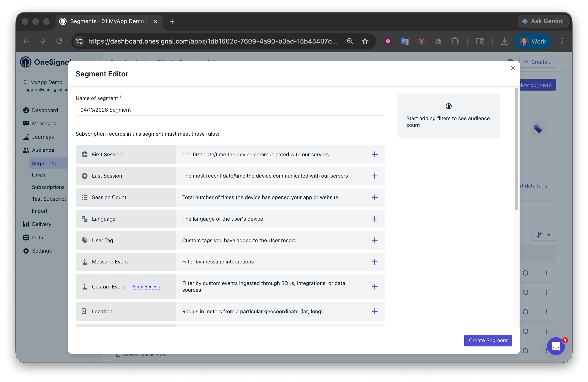588x382 pixels.
Task: Open the Data section in the sidebar
Action: (x=37, y=237)
